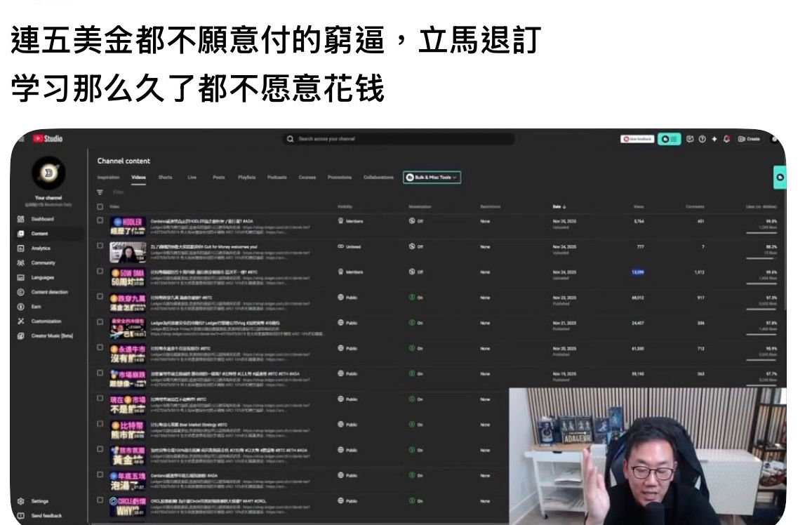Click the Analytics sidebar icon

pyautogui.click(x=20, y=248)
